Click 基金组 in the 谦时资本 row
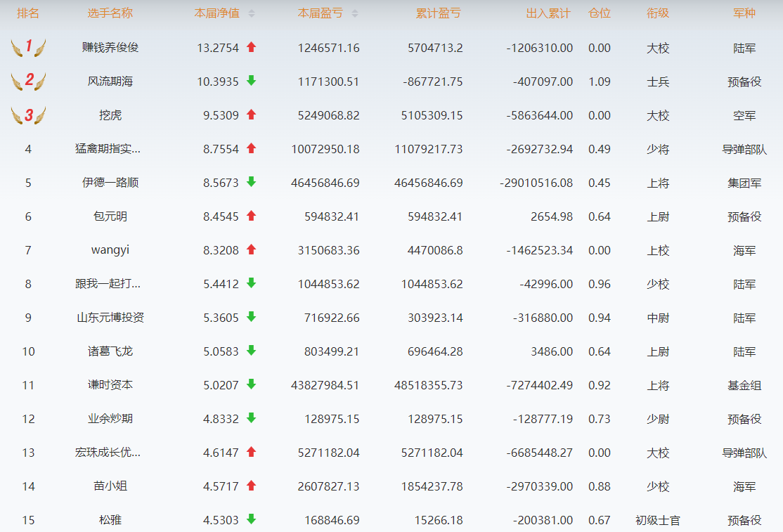Screen dimensions: 783x532 (744, 385)
